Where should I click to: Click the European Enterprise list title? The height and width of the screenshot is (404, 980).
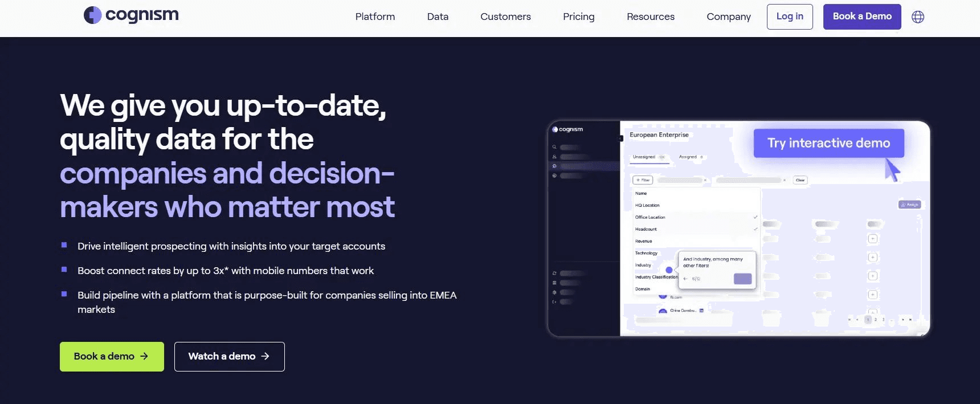(x=659, y=135)
